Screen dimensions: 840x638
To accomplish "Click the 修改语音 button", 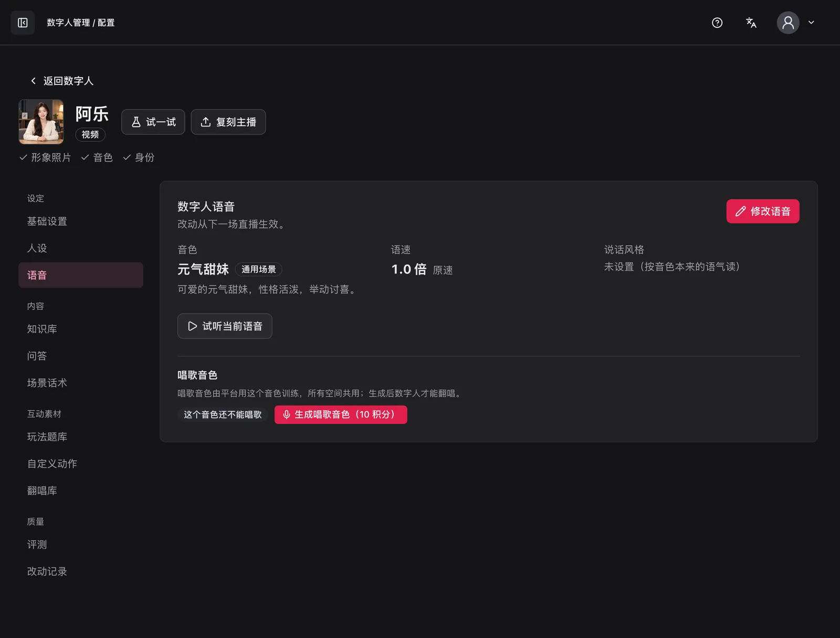I will coord(763,211).
